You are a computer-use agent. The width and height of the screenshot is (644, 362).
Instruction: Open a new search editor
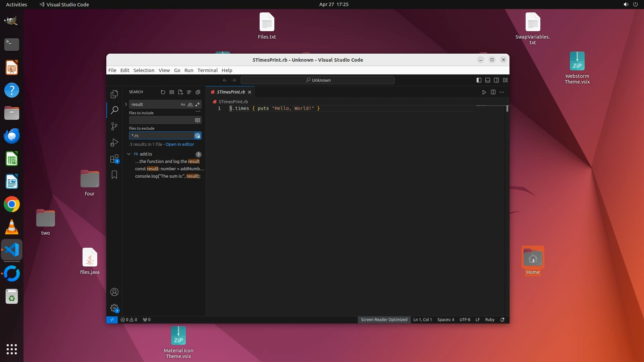[180, 92]
